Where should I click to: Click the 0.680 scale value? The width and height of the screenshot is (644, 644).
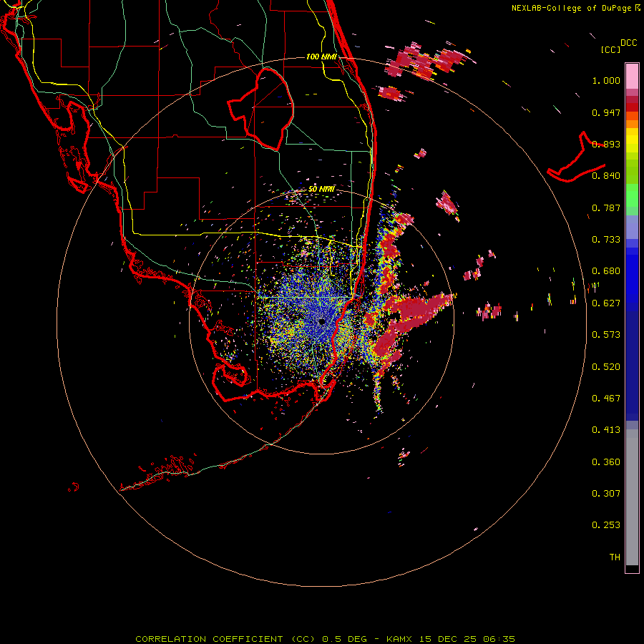[x=606, y=271]
